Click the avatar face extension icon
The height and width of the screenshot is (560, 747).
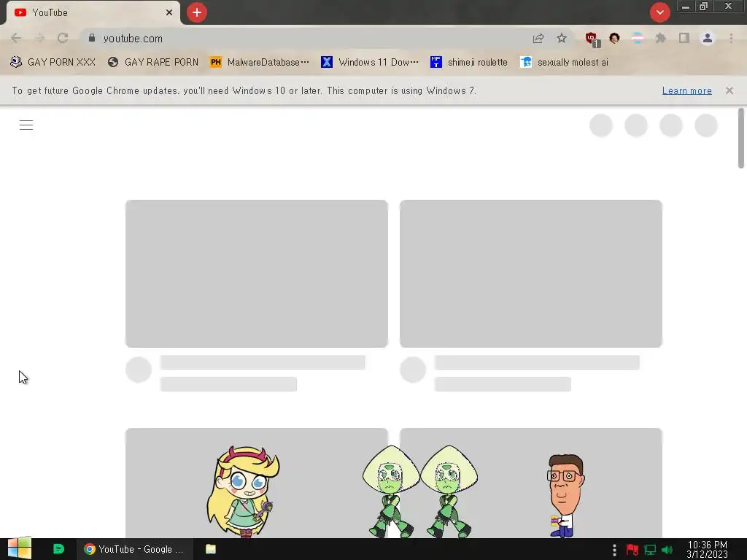pos(614,38)
